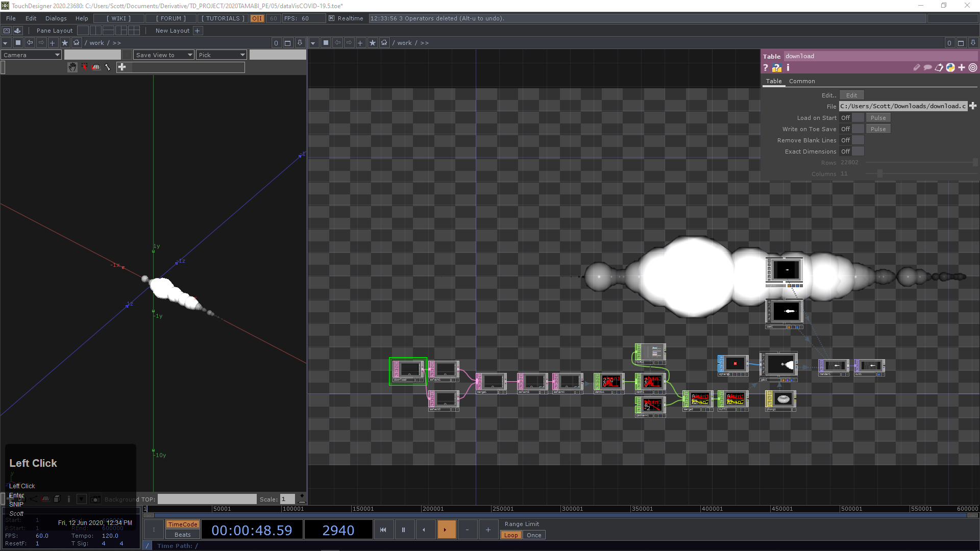Screen dimensions: 980x551
Task: Bookmark with star icon in right pane
Action: click(372, 43)
